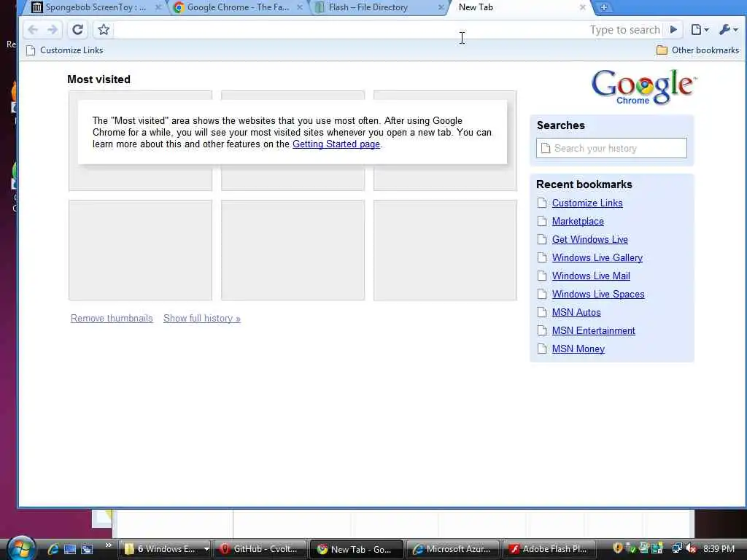Open Customize Links recent bookmark
The image size is (747, 560).
pyautogui.click(x=587, y=203)
